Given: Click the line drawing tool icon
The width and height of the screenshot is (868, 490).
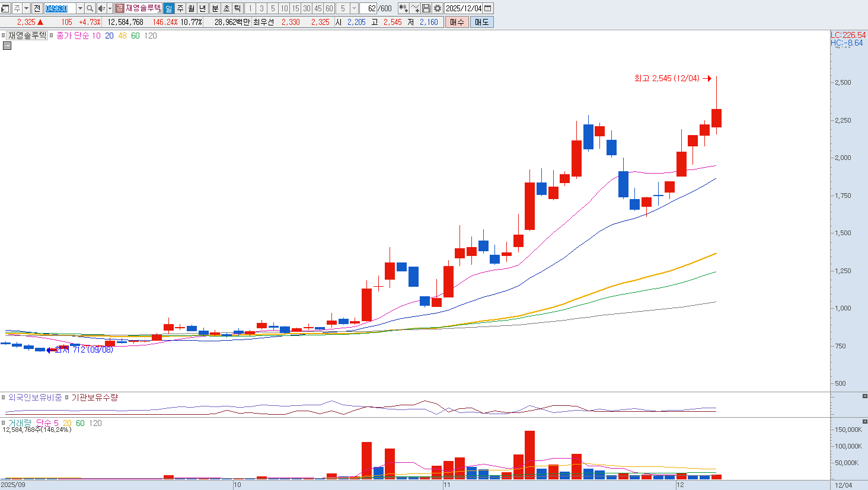Looking at the screenshot, I should click(x=415, y=8).
